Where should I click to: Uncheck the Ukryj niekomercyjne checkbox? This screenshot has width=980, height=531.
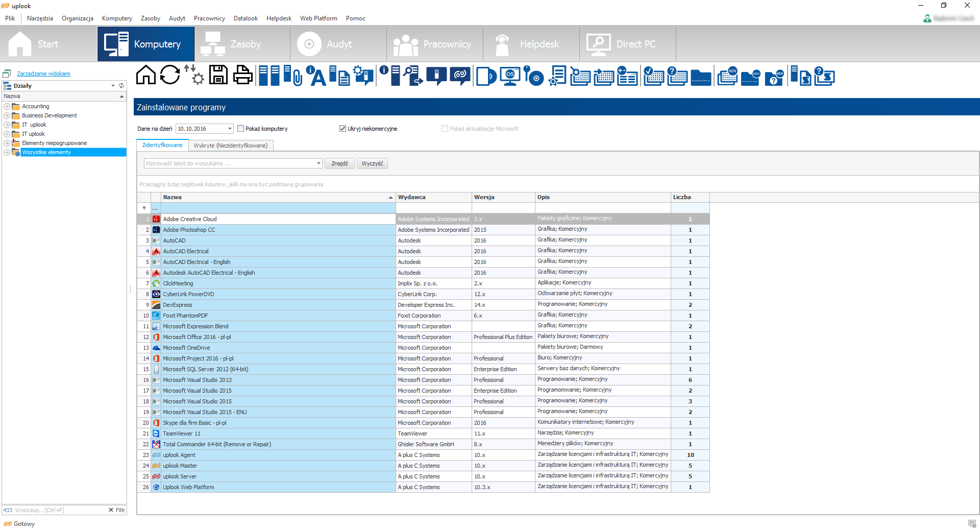tap(342, 129)
